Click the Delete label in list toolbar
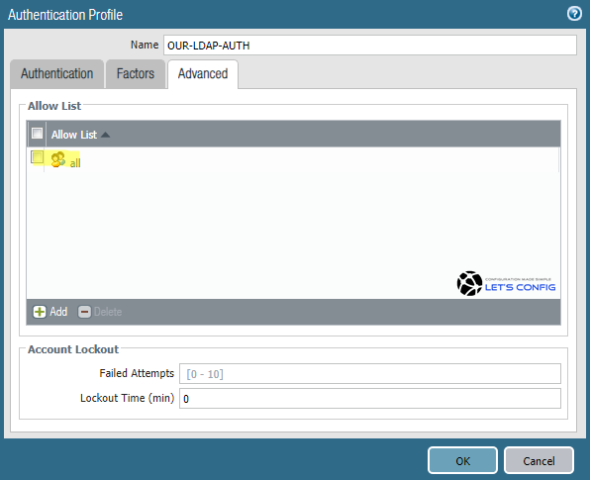 pos(108,312)
